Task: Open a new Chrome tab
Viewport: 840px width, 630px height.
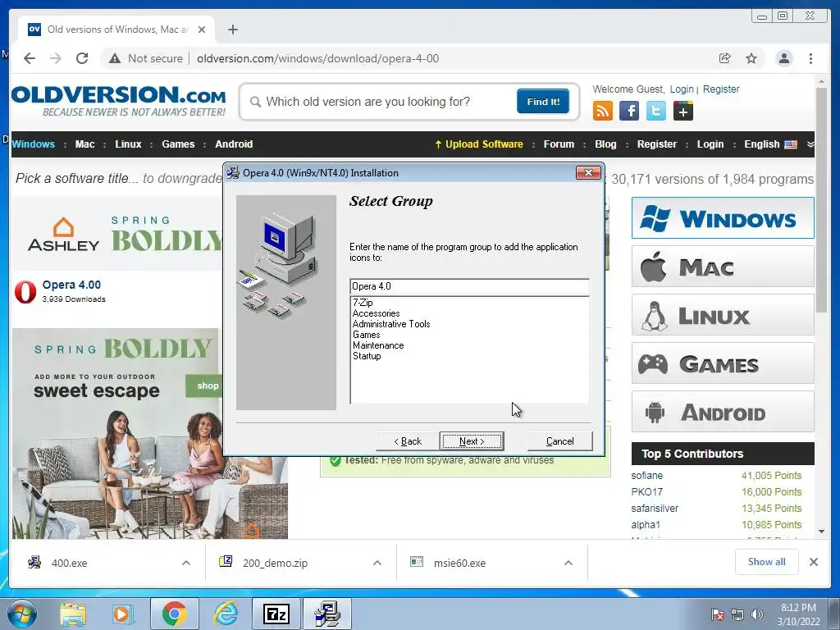Action: point(232,30)
